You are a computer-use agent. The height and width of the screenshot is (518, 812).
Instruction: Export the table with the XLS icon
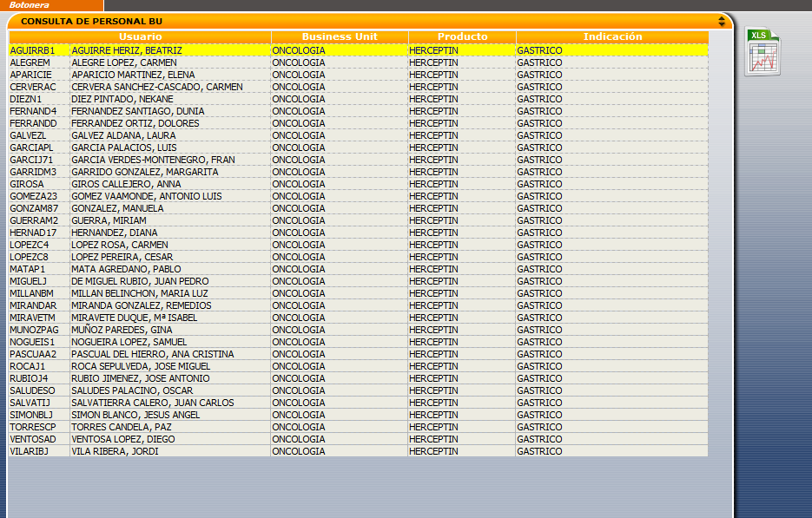tap(762, 52)
